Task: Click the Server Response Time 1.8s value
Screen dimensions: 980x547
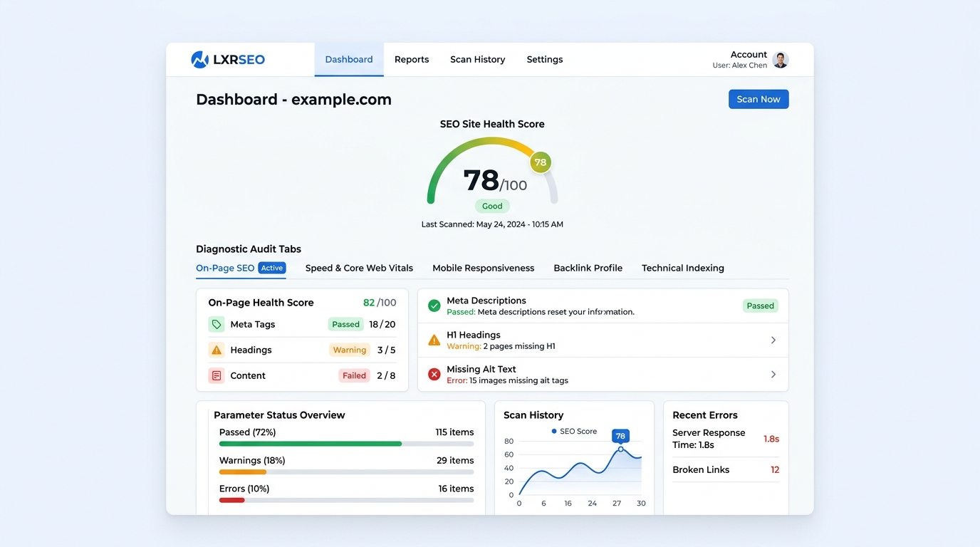Action: click(x=771, y=439)
